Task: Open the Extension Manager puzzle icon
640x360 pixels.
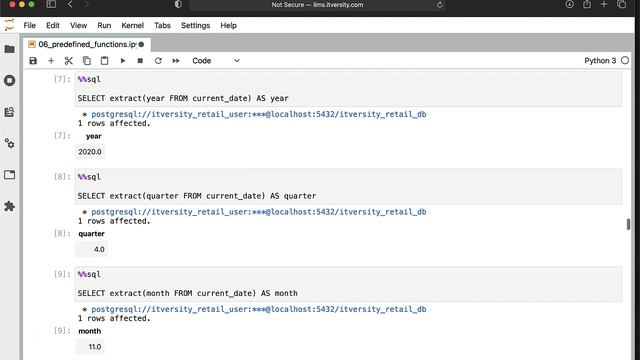Action: 9,206
